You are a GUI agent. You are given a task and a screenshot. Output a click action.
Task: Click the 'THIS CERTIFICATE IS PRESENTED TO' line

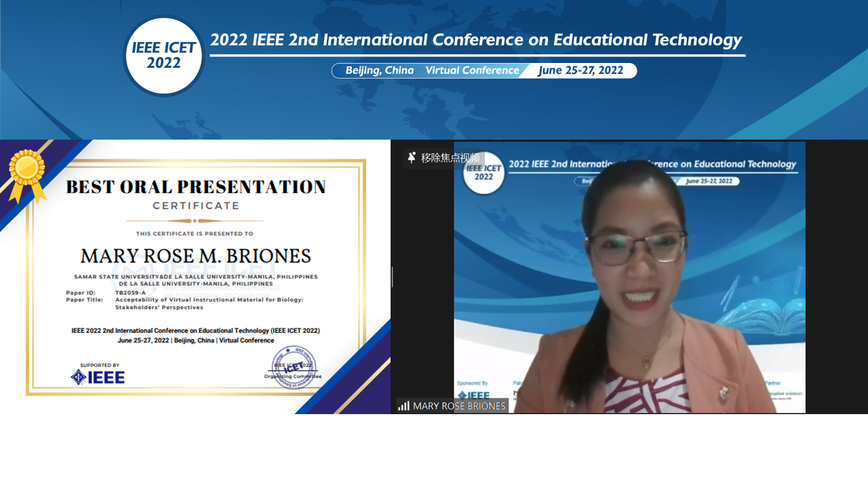click(x=195, y=234)
